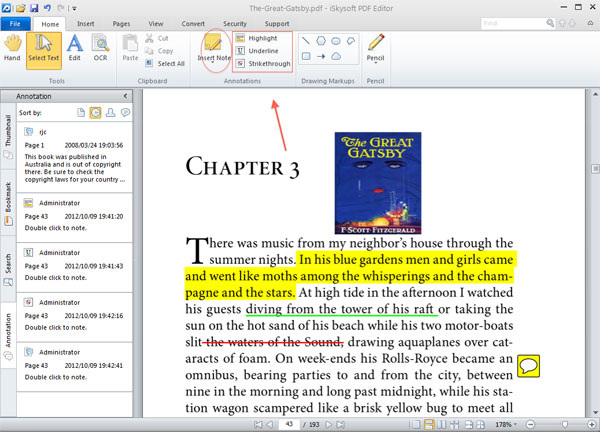Screen dimensions: 600x432
Task: Open the File menu
Action: pyautogui.click(x=18, y=22)
